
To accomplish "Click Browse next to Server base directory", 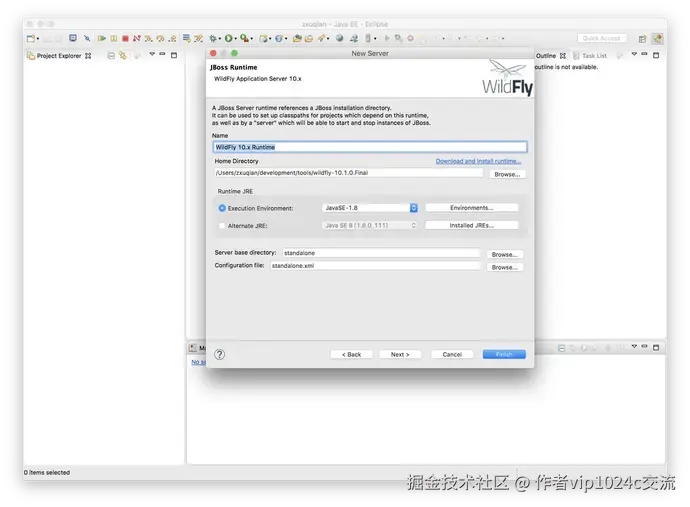I will click(505, 254).
